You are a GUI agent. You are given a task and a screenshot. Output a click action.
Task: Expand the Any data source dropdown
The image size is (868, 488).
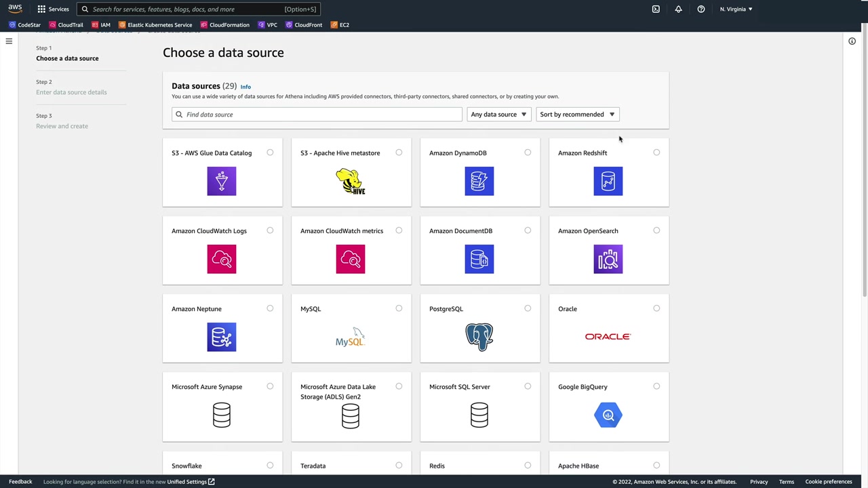point(498,115)
